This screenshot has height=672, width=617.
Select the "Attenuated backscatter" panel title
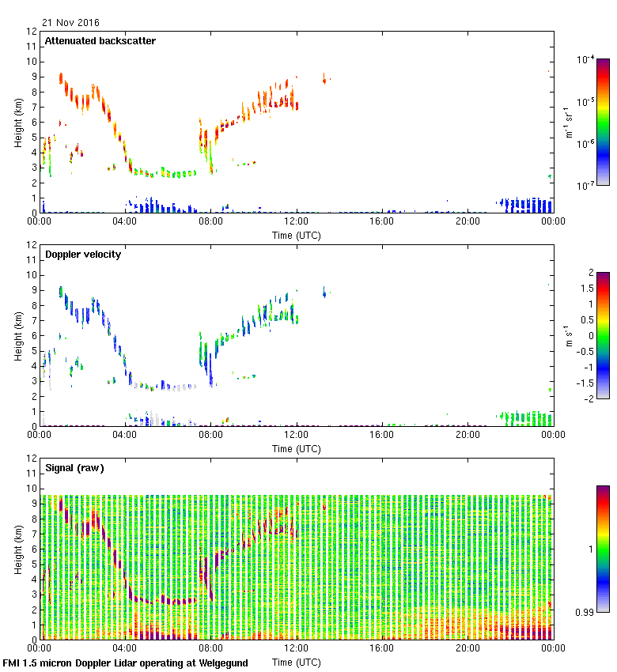click(x=100, y=41)
